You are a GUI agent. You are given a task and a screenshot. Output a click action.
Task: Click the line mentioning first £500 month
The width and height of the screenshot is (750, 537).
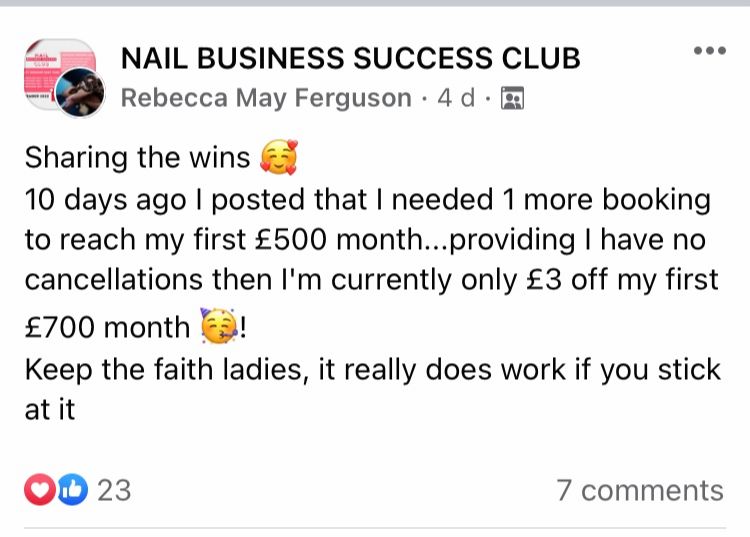365,240
